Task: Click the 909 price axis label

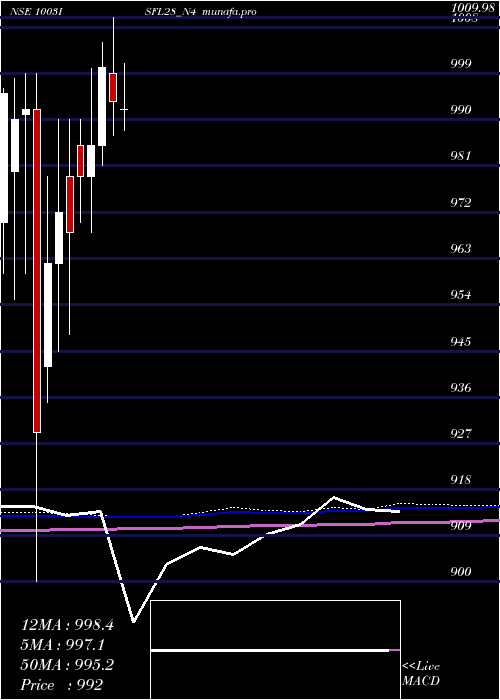Action: coord(461,526)
